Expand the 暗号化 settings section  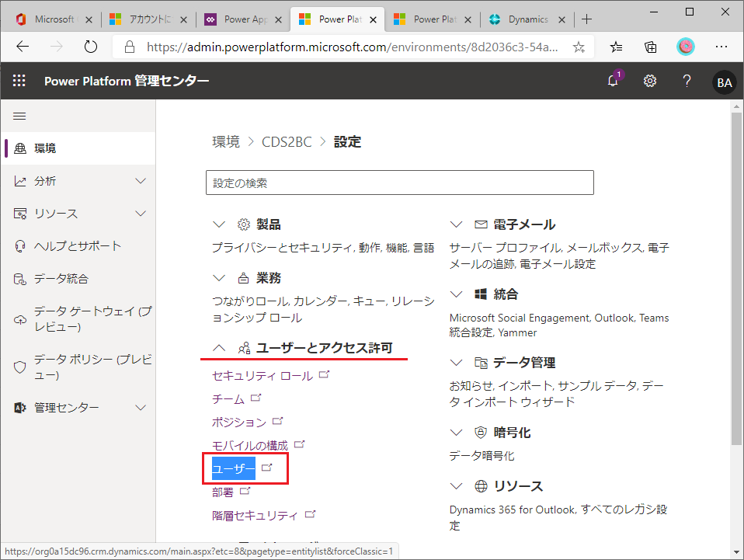coord(456,433)
